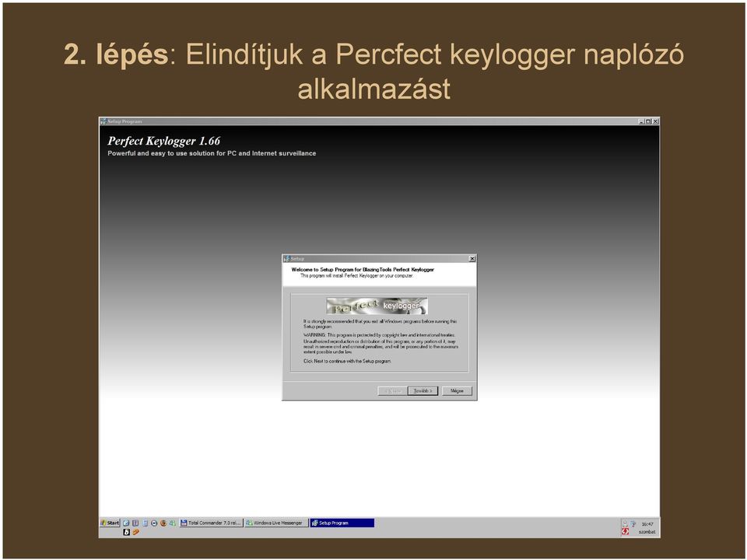Click the 'szombat' day label in tray
This screenshot has height=560, width=747.
click(647, 532)
